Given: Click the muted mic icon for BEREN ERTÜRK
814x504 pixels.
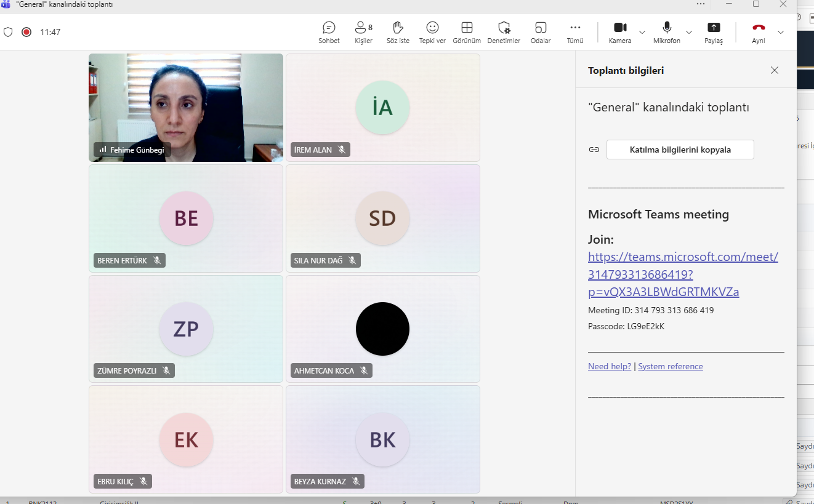Looking at the screenshot, I should [x=157, y=260].
